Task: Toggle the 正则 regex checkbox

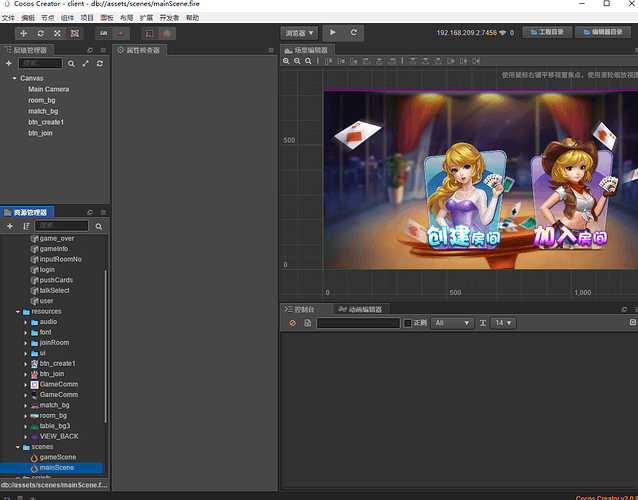Action: click(x=407, y=323)
